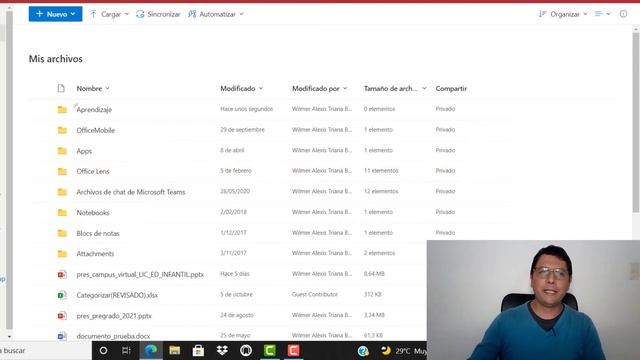Click Privado sharing status for Office Lens
Screen dimensions: 640x360
coord(445,171)
